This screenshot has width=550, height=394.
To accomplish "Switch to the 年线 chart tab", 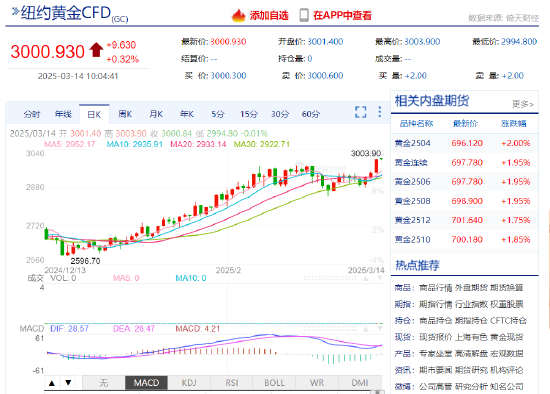I will tap(63, 114).
